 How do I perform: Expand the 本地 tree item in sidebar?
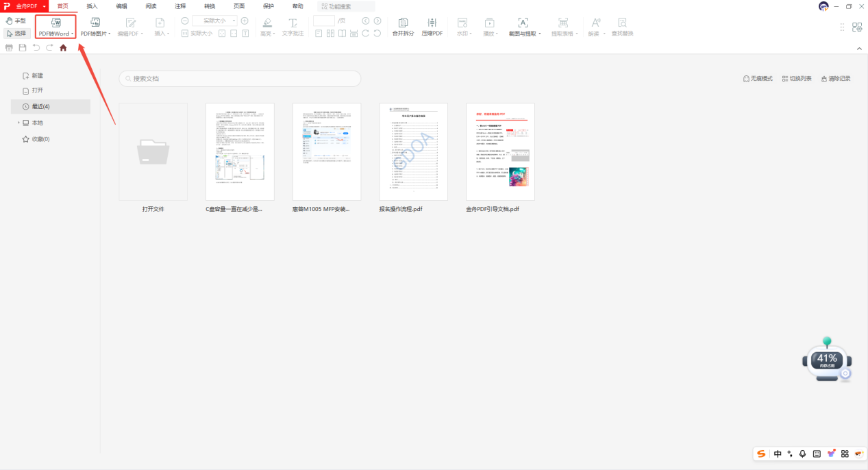(x=19, y=123)
